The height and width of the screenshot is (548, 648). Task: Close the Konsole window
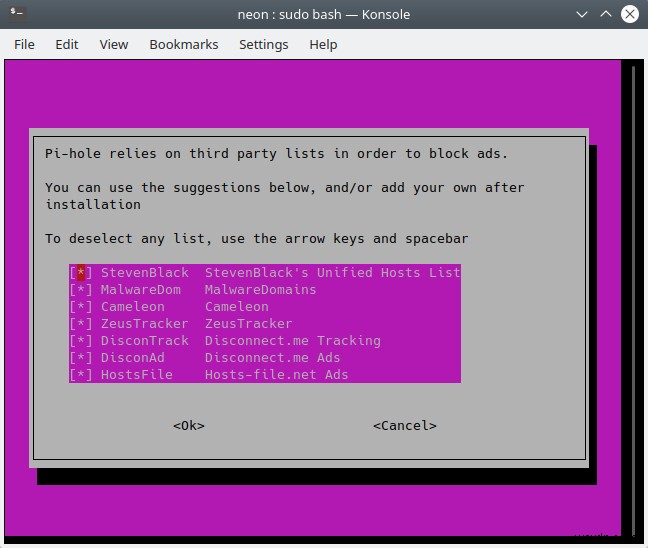coord(630,14)
